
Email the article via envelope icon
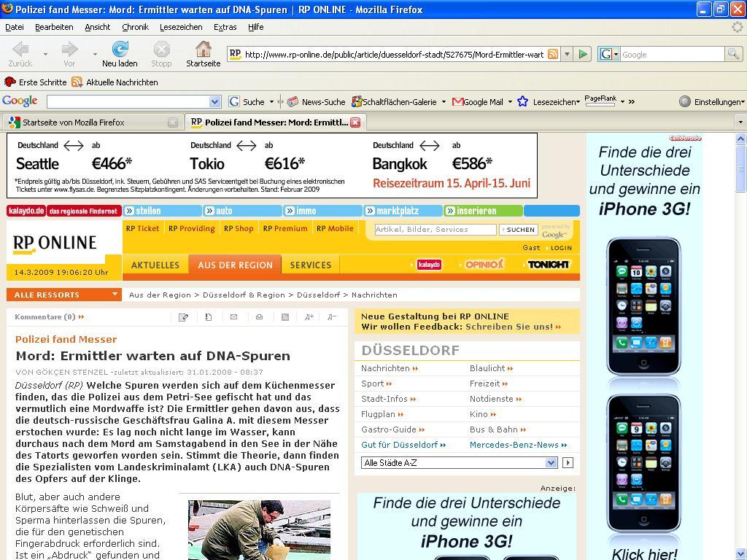click(233, 317)
